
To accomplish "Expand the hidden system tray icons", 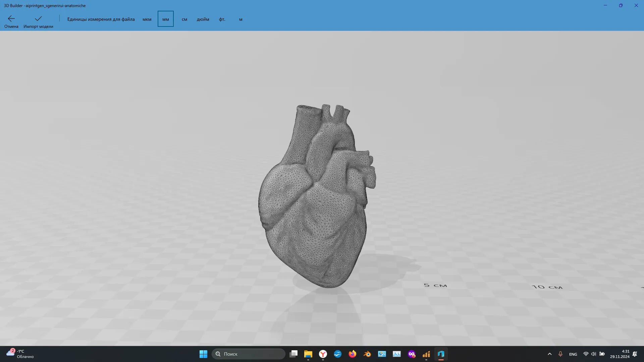I will tap(549, 354).
